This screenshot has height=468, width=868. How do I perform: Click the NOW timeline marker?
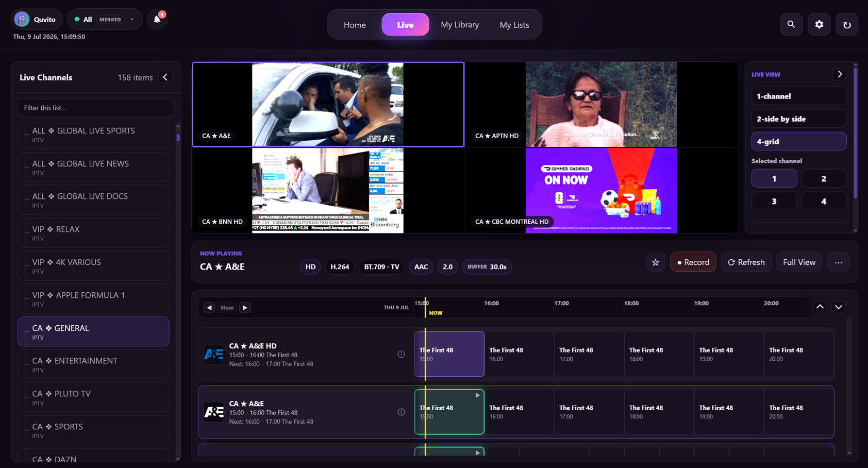(436, 313)
